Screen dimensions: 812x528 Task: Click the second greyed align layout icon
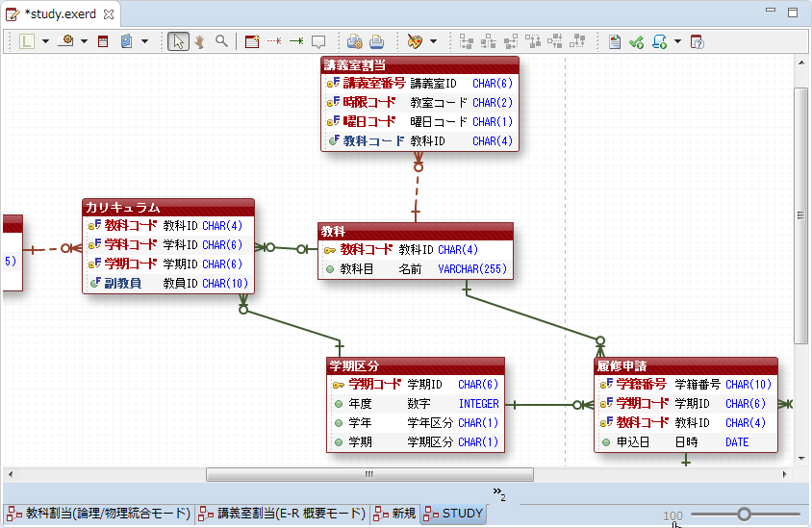489,41
